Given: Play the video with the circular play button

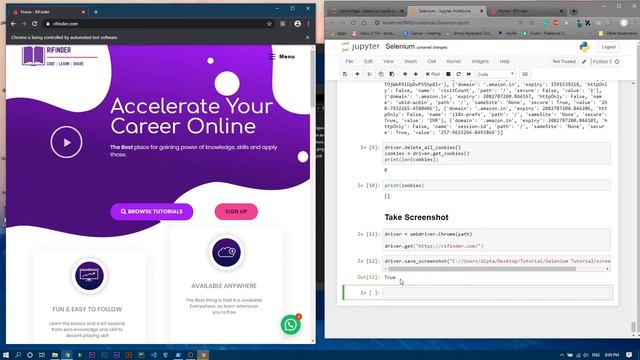Looking at the screenshot, I should coord(67,142).
